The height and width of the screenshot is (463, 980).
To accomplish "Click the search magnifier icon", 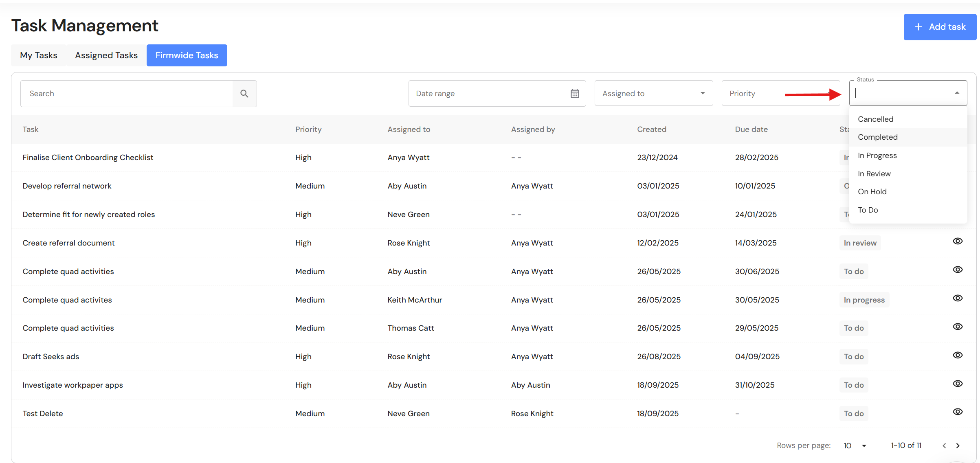I will 244,94.
